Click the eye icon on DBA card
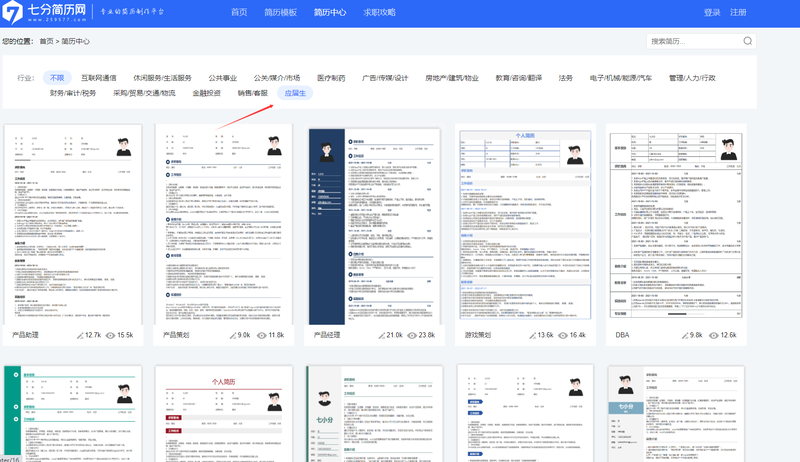The height and width of the screenshot is (462, 800). click(714, 336)
